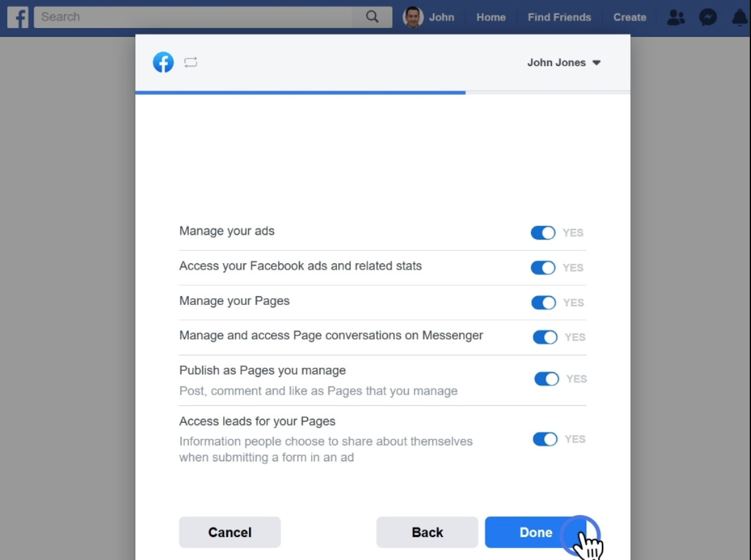
Task: Click the 'Manage your Pages' label
Action: point(235,301)
